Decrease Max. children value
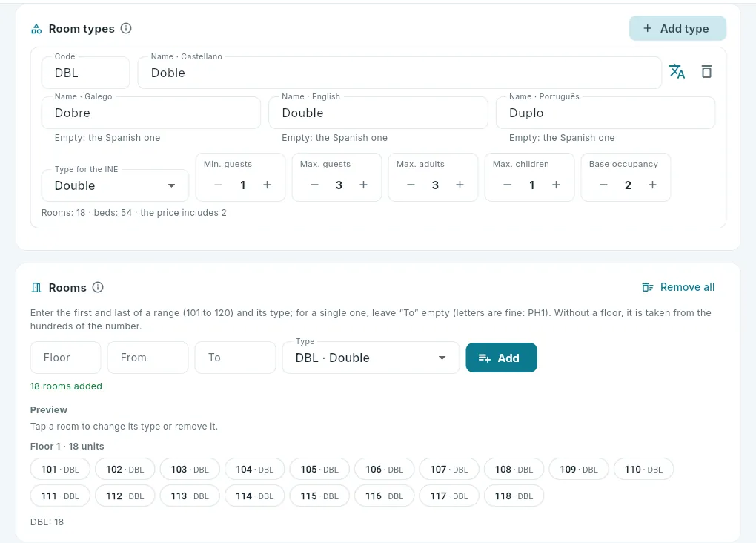This screenshot has height=543, width=756. pos(507,185)
